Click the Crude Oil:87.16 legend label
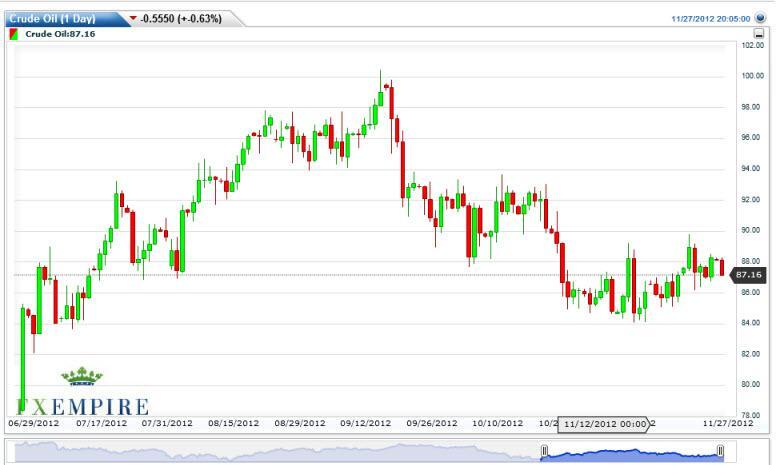 (53, 34)
